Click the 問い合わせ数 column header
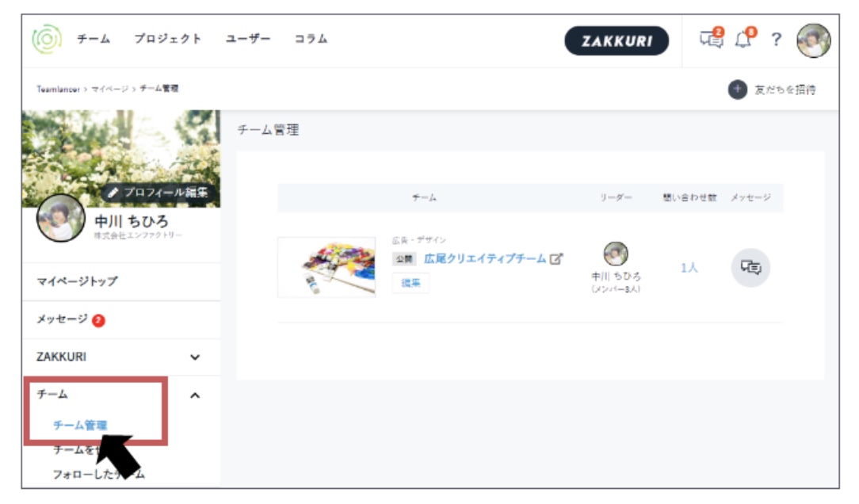This screenshot has width=859, height=504. click(689, 197)
